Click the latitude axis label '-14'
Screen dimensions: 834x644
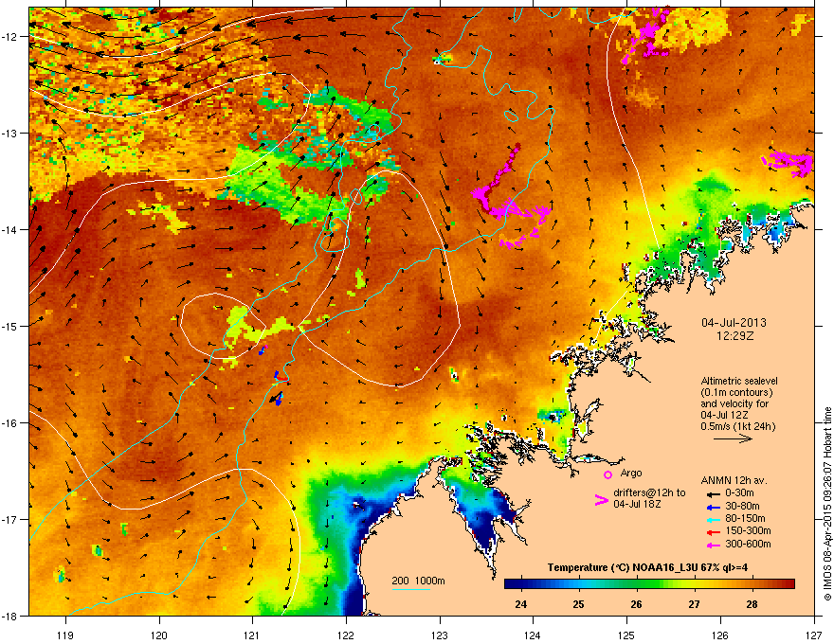pyautogui.click(x=9, y=229)
